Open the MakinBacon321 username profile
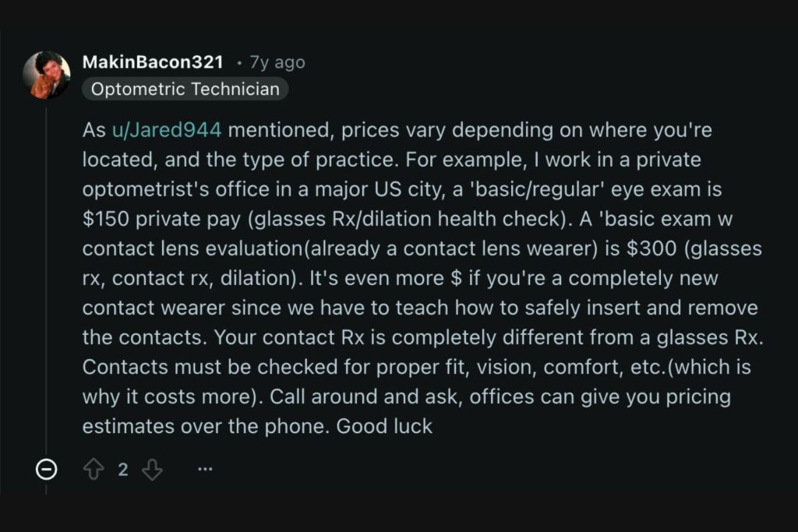Viewport: 798px width, 532px height. pos(153,62)
